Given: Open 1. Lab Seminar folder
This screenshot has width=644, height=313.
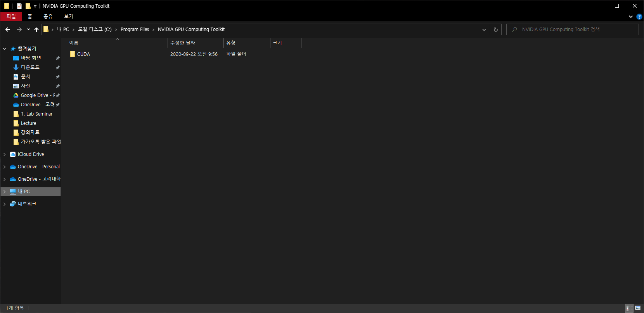Looking at the screenshot, I should click(x=36, y=114).
